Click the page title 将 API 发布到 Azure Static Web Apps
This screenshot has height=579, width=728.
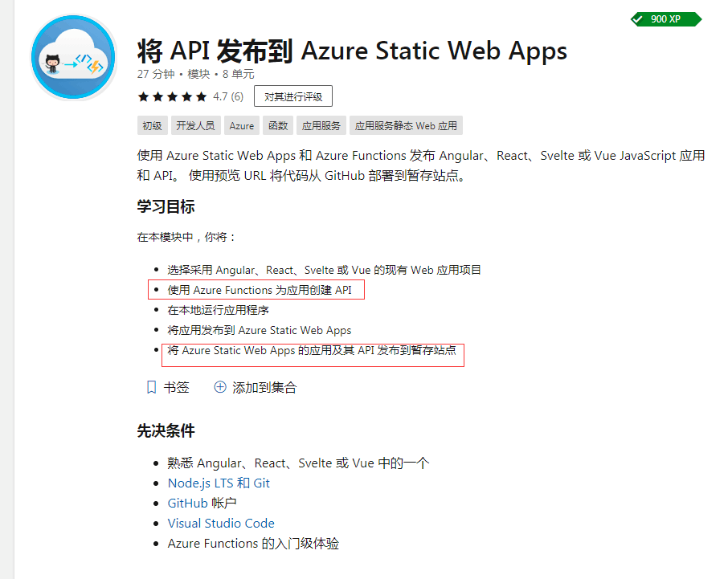(x=352, y=51)
